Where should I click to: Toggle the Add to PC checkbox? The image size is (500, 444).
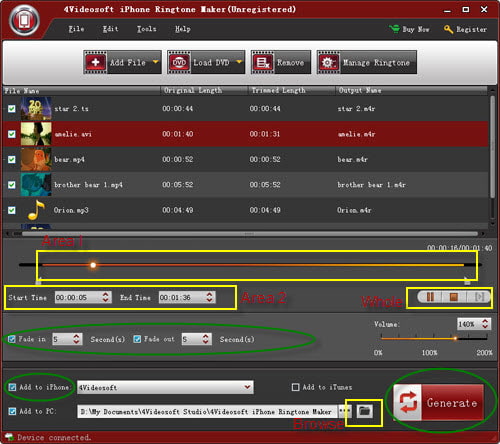click(12, 411)
